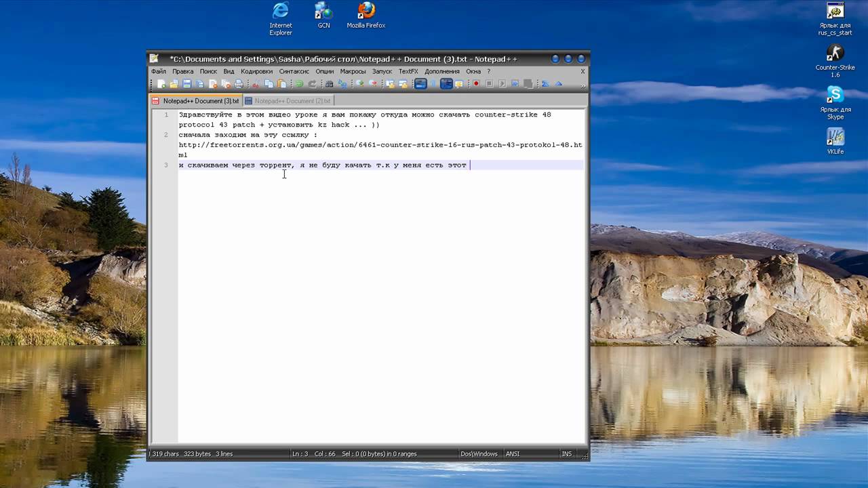The width and height of the screenshot is (868, 488).
Task: Open the Правка menu
Action: coord(182,71)
